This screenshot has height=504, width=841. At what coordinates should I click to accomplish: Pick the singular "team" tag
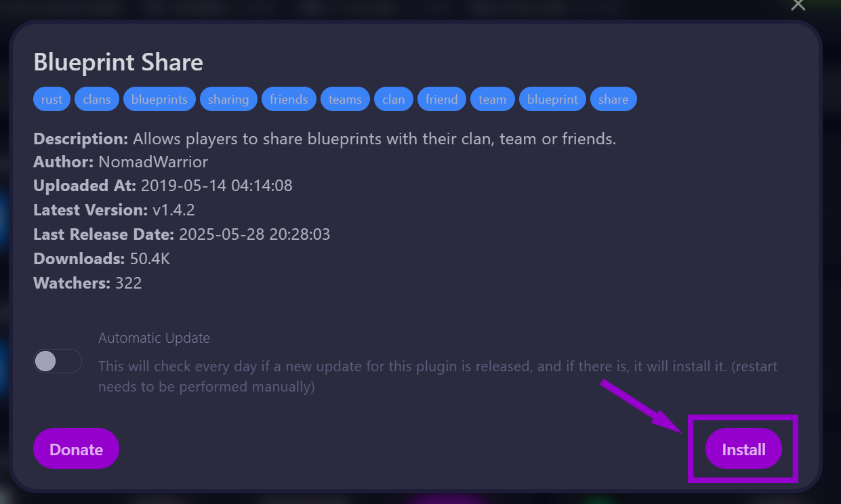click(x=492, y=99)
